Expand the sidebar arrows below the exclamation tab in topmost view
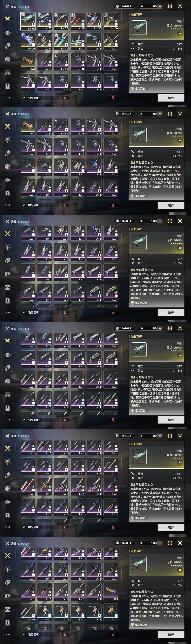191x644 pixels. point(7,98)
